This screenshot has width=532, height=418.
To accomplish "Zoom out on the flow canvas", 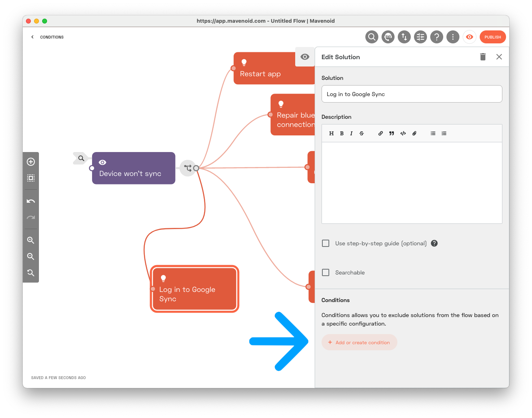I will pyautogui.click(x=31, y=257).
